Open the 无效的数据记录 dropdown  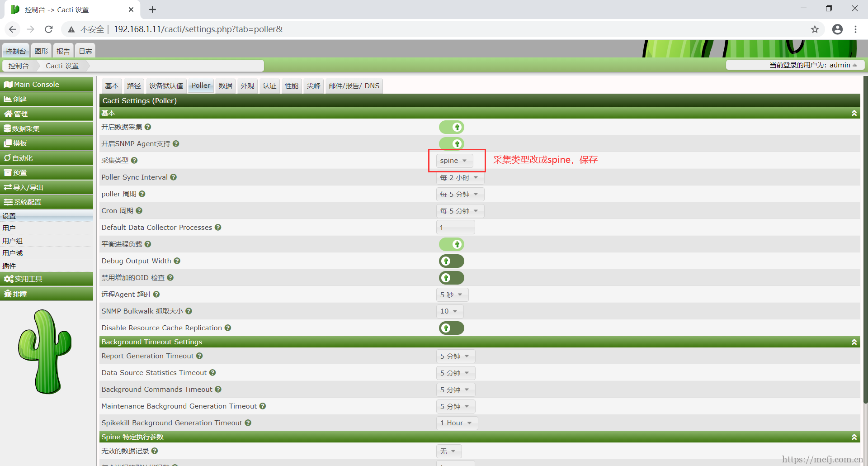[449, 451]
